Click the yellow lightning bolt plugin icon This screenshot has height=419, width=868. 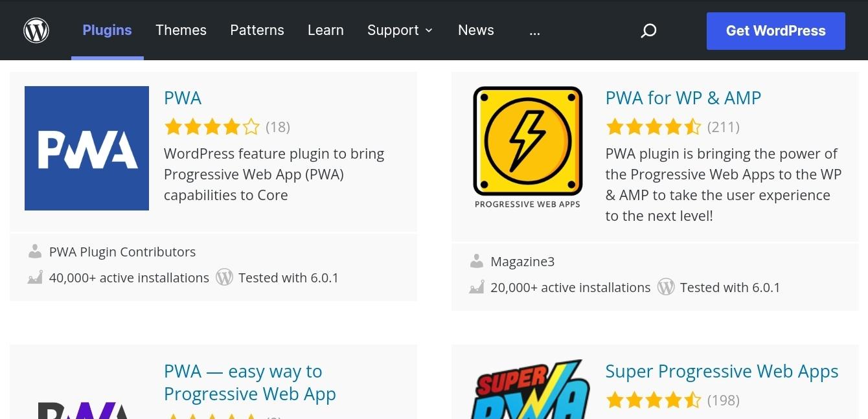(x=528, y=141)
